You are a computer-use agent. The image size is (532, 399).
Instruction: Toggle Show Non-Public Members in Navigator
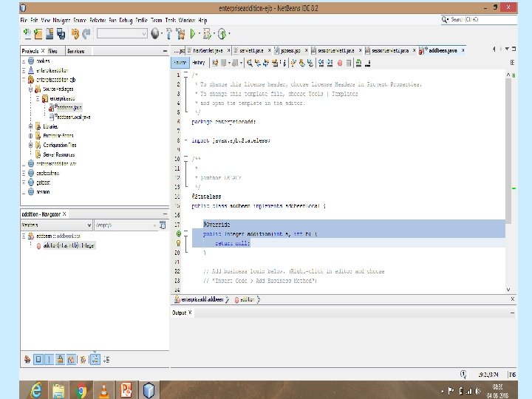(60, 359)
